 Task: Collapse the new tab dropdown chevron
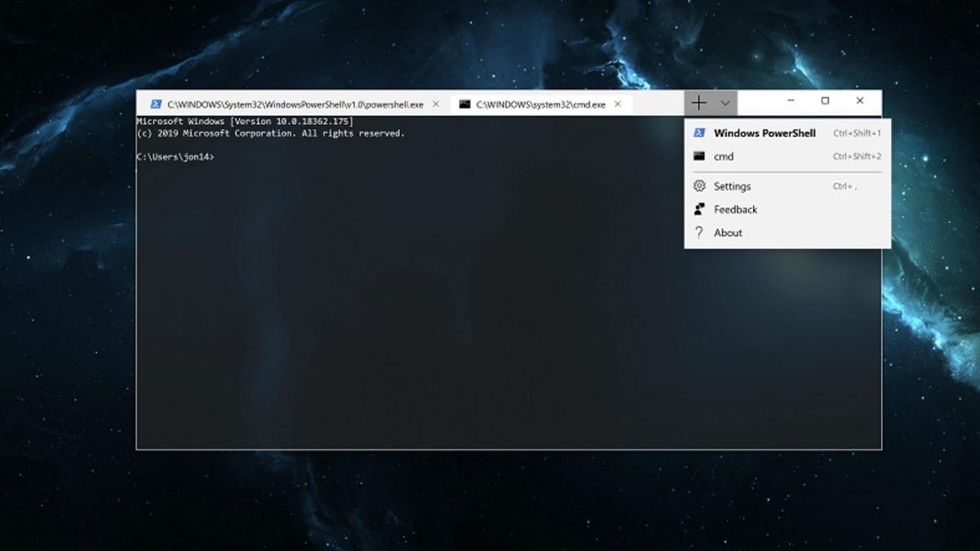[x=725, y=103]
